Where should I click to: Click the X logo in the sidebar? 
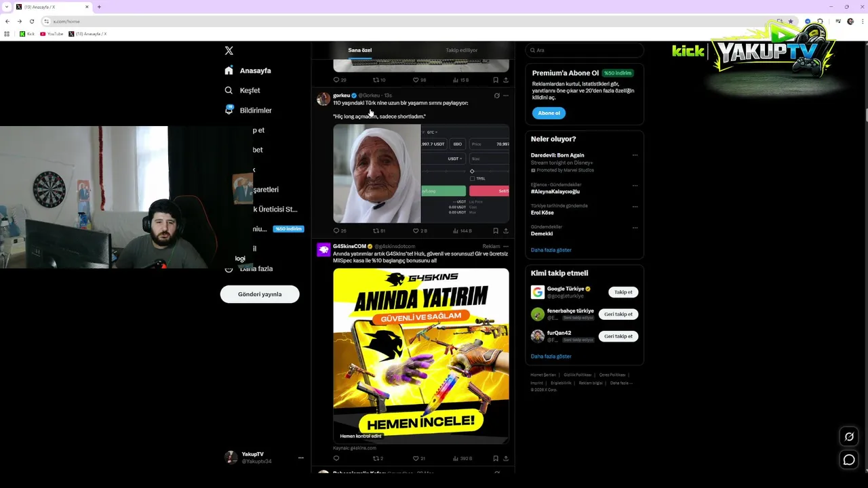click(x=229, y=51)
